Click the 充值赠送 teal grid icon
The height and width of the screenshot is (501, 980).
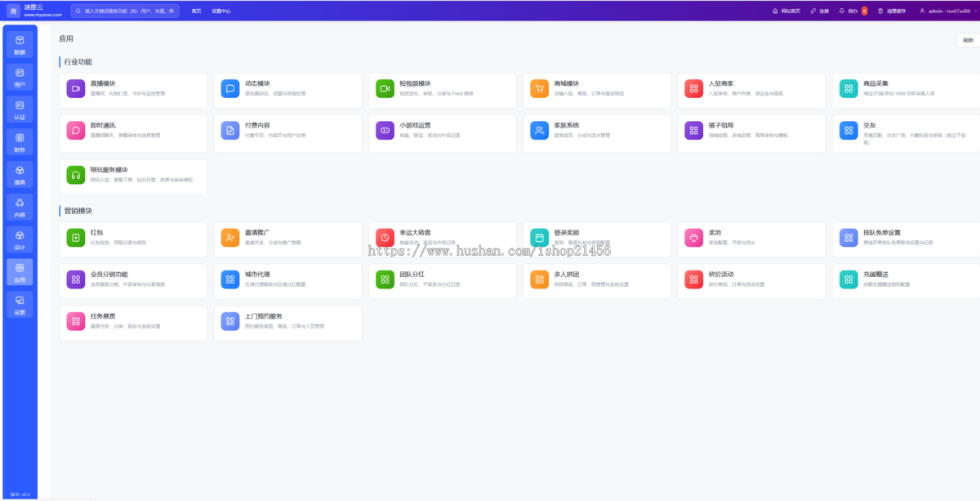click(849, 280)
